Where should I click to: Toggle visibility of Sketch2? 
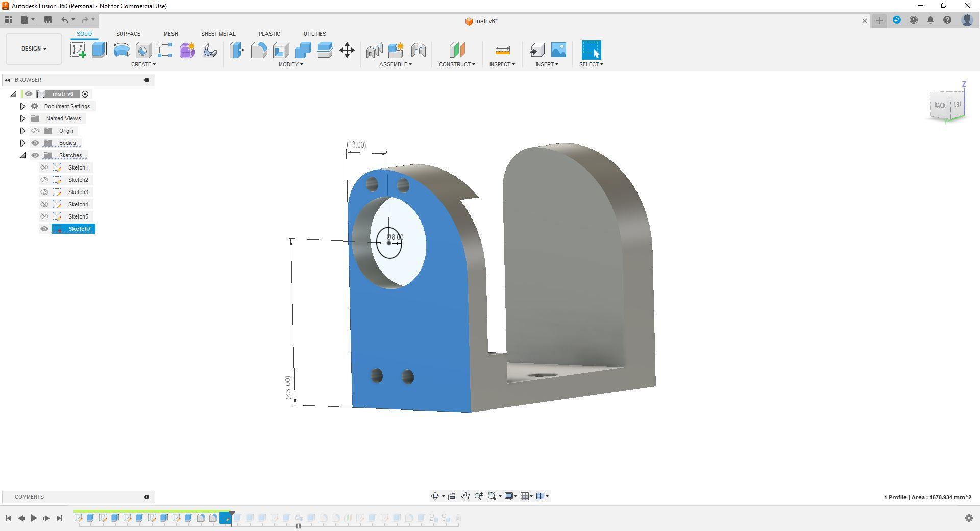[44, 180]
